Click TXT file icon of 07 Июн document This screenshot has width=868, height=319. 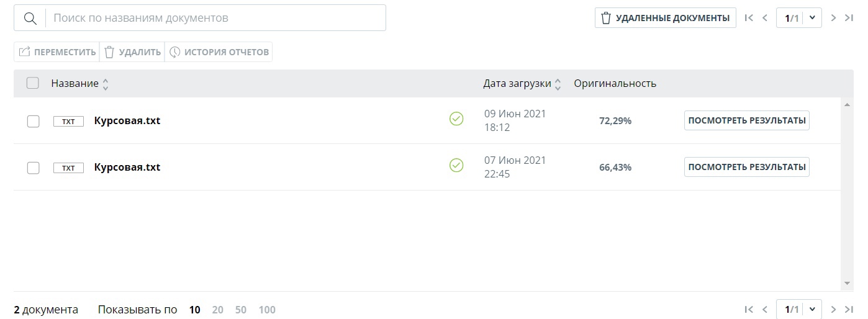pyautogui.click(x=68, y=168)
